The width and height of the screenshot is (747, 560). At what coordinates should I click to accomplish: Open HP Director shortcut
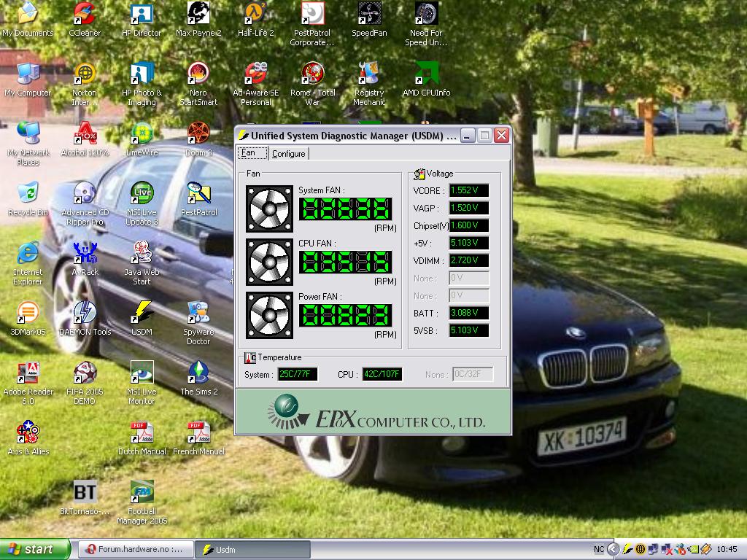(x=142, y=19)
